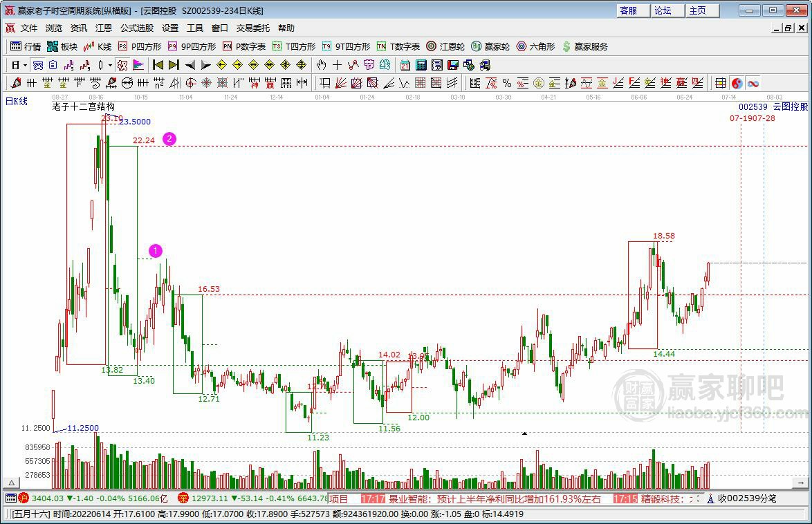The width and height of the screenshot is (812, 524).
Task: Click the 收002539分笔 status entry
Action: click(x=741, y=498)
